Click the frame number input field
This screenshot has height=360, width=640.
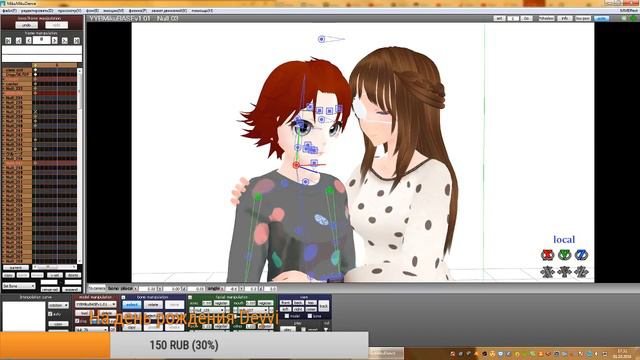[42, 40]
